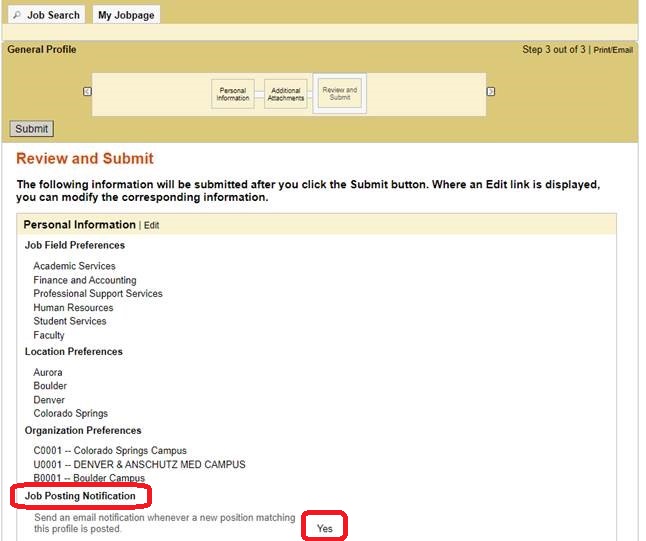The width and height of the screenshot is (646, 541).
Task: Select the Colorado Springs location
Action: (70, 413)
